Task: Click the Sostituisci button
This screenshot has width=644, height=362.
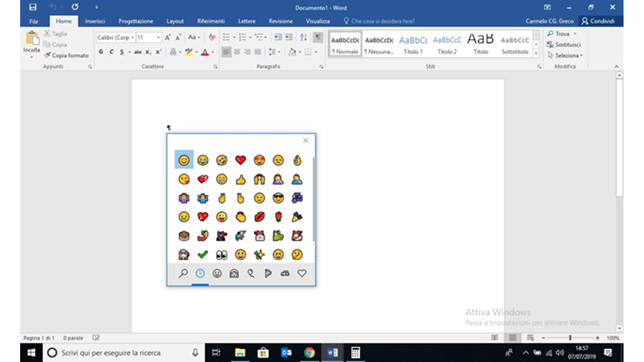Action: tap(564, 45)
